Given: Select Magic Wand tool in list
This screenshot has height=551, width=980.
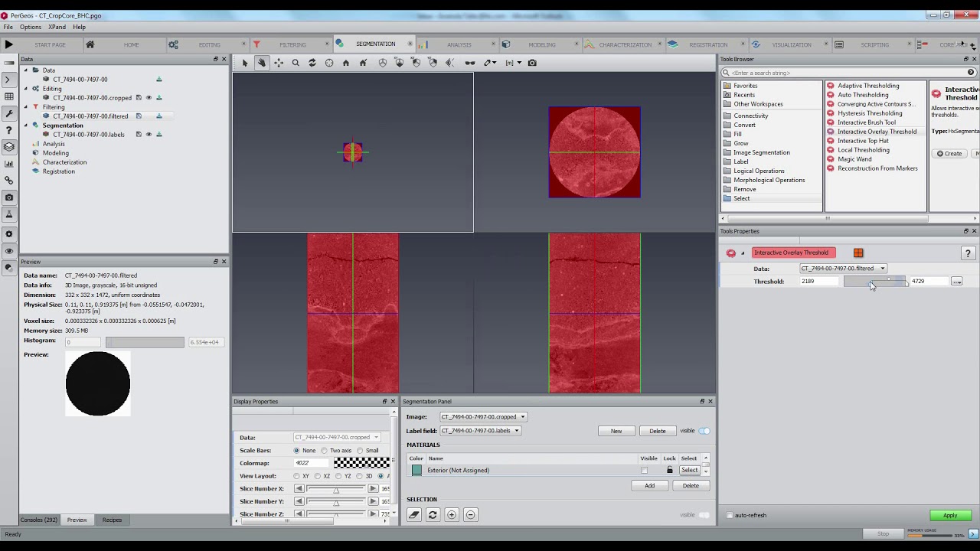Looking at the screenshot, I should click(x=854, y=159).
